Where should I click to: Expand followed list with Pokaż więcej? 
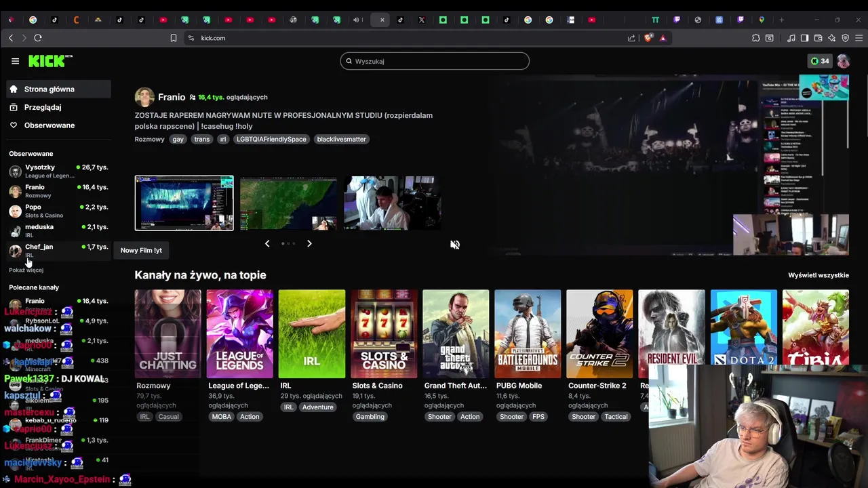26,270
